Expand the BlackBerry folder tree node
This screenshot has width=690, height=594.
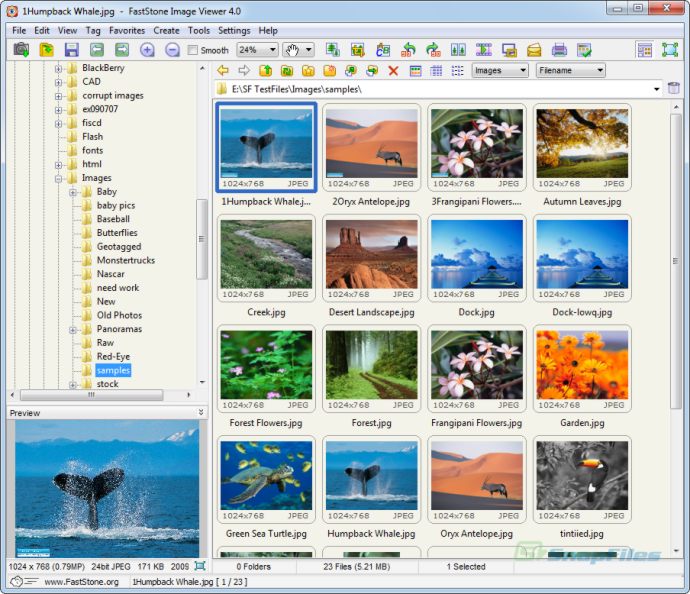click(58, 68)
